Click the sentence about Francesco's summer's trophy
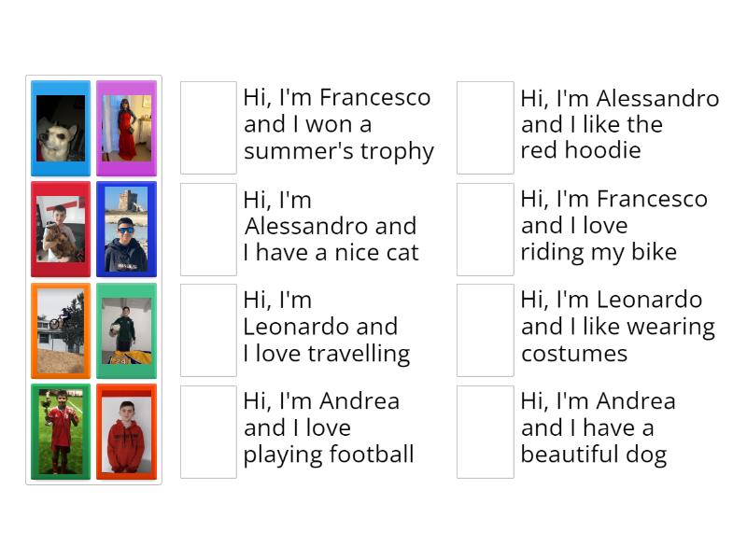 (337, 124)
